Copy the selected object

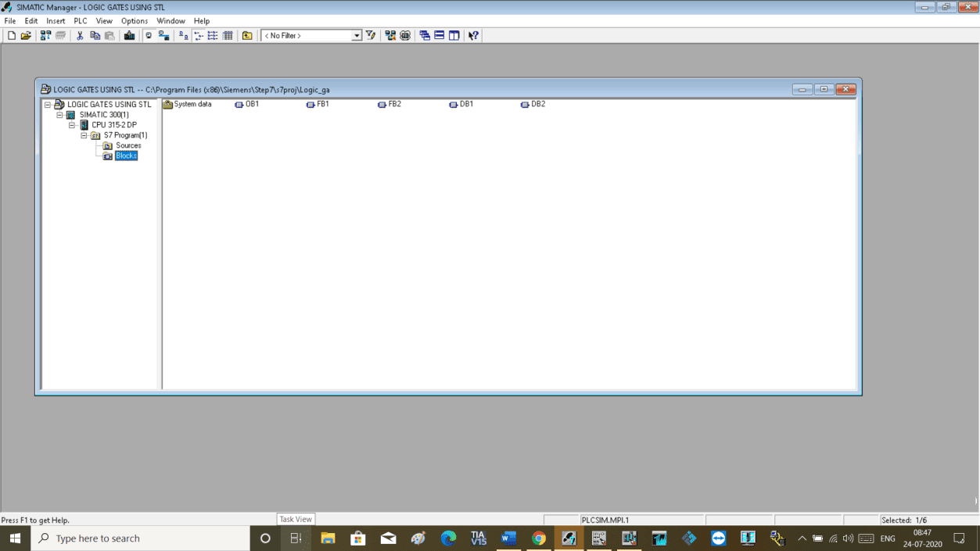pyautogui.click(x=95, y=35)
